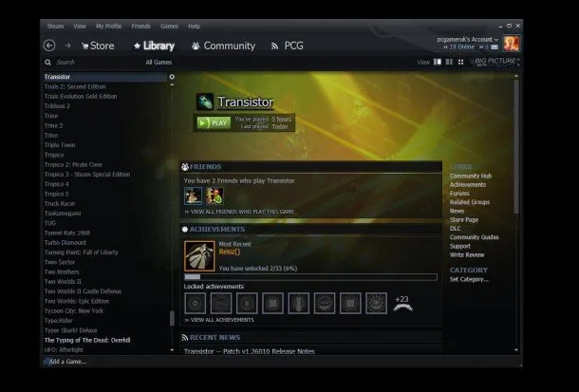Click Set Category link

[x=469, y=279]
